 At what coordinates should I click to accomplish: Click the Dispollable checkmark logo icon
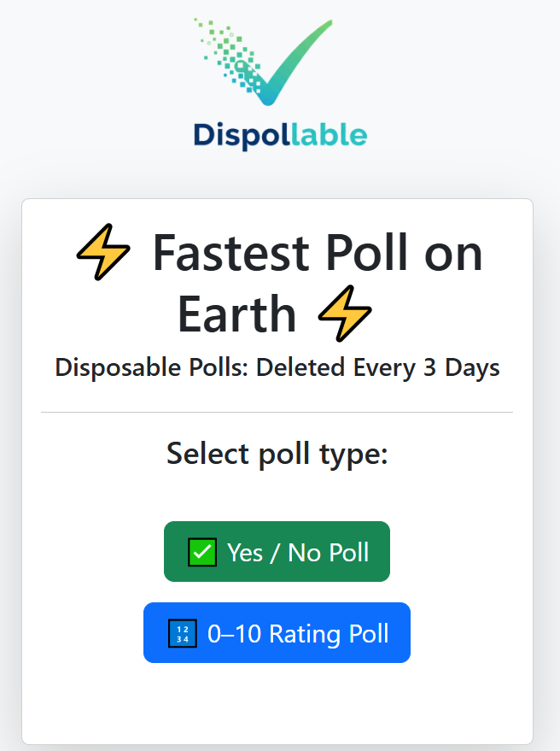point(265,60)
